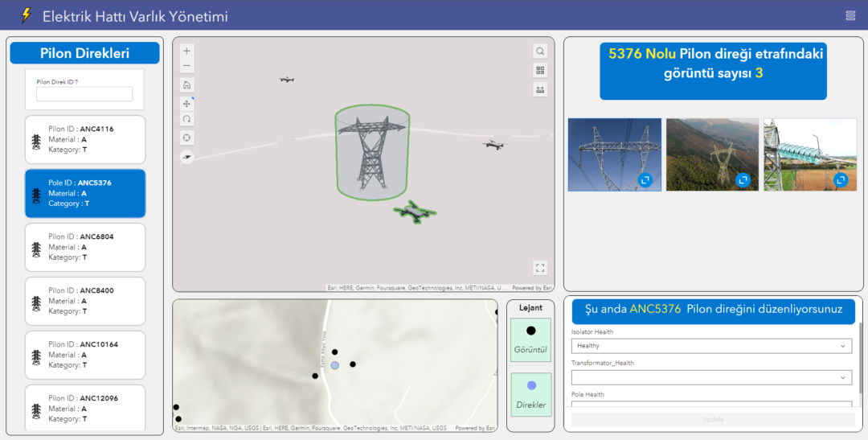Screen dimensions: 868x440
Task: Open the insulator close-up thumbnail
Action: click(810, 154)
